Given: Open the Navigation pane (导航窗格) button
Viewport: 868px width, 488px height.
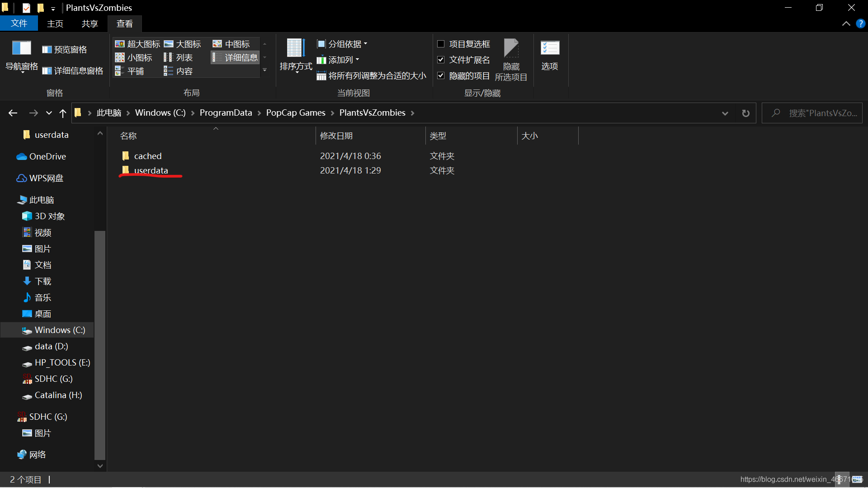Looking at the screenshot, I should tap(21, 56).
